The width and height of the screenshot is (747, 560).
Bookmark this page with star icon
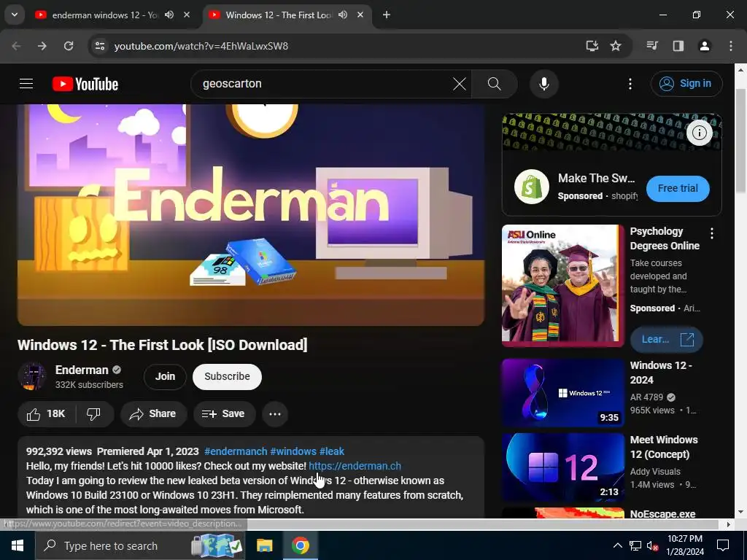[616, 46]
